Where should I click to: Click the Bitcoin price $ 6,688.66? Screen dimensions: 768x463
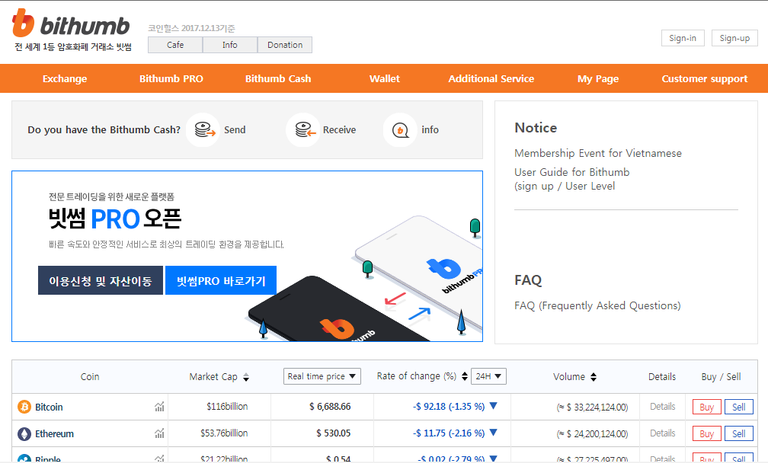click(x=330, y=406)
